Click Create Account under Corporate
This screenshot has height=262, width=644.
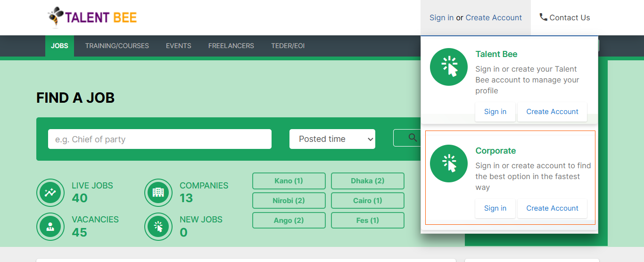(552, 208)
